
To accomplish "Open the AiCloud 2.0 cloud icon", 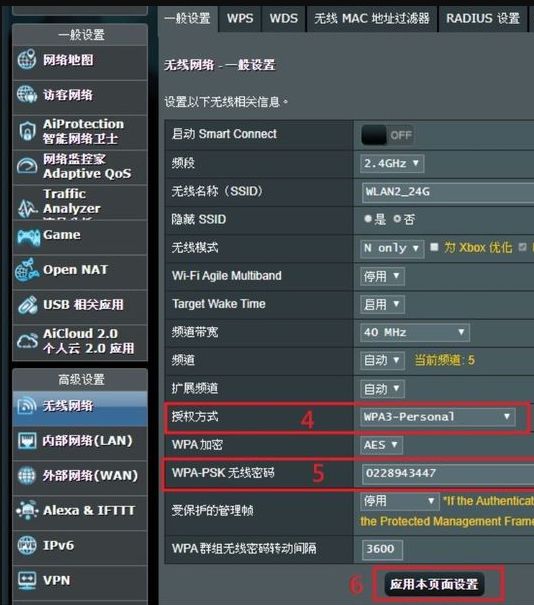I will pos(27,341).
